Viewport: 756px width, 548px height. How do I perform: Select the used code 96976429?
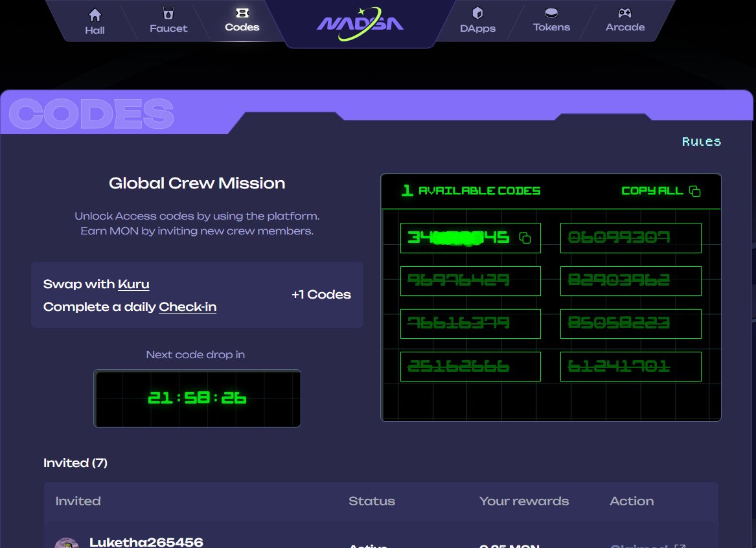[x=470, y=281]
